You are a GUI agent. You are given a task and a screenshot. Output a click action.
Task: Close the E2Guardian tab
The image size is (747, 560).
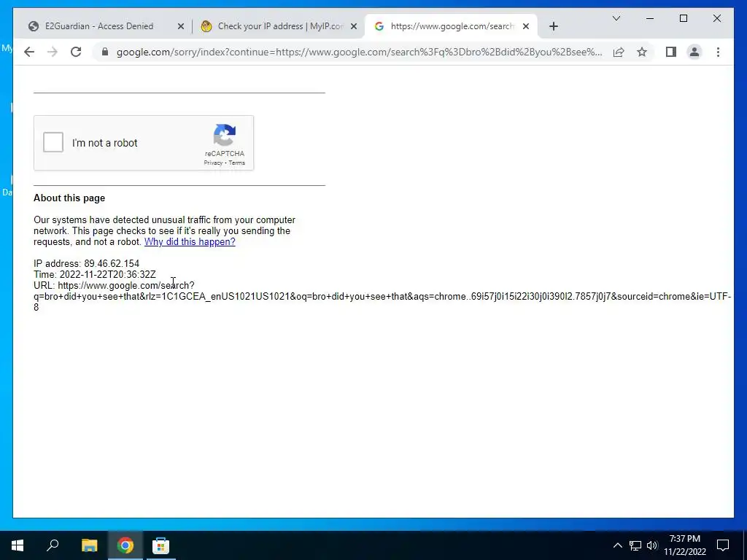pos(181,27)
